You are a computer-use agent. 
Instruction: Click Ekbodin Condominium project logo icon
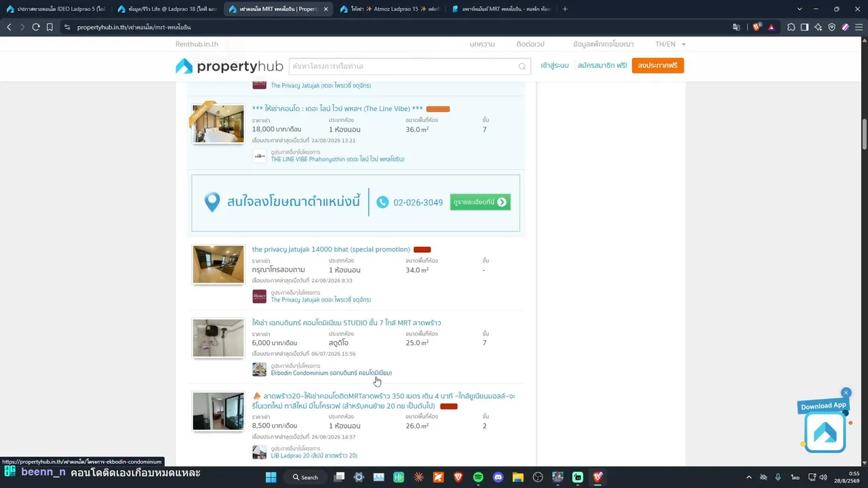260,369
